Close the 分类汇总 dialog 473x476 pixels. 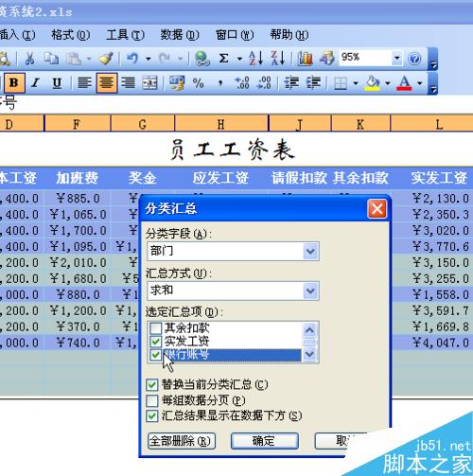pyautogui.click(x=377, y=209)
